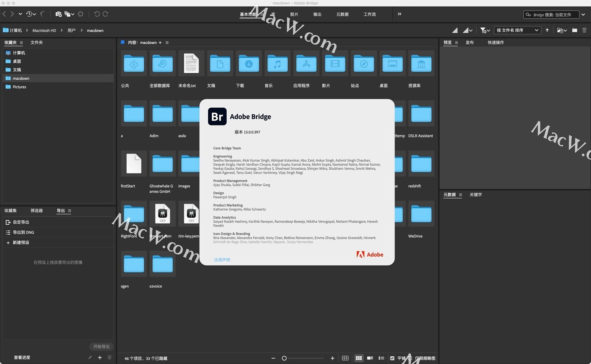The width and height of the screenshot is (591, 364).
Task: Switch to 元数据 workspace tab
Action: pyautogui.click(x=342, y=15)
